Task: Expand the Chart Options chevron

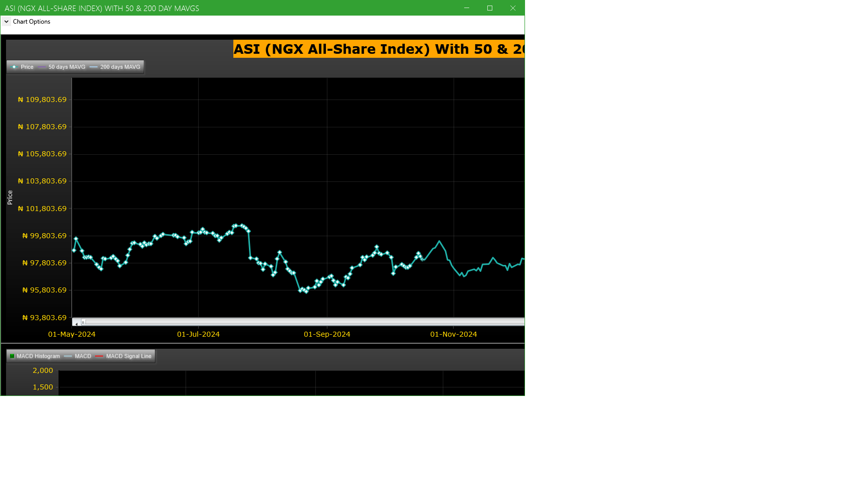Action: (7, 22)
